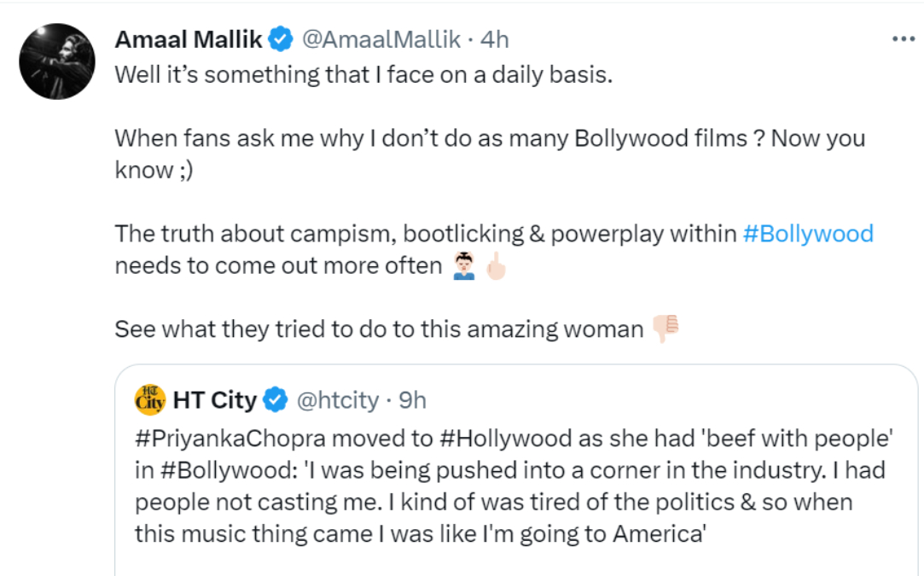Open the blue #Bollywood hashtag link
This screenshot has width=924, height=576.
tap(808, 234)
